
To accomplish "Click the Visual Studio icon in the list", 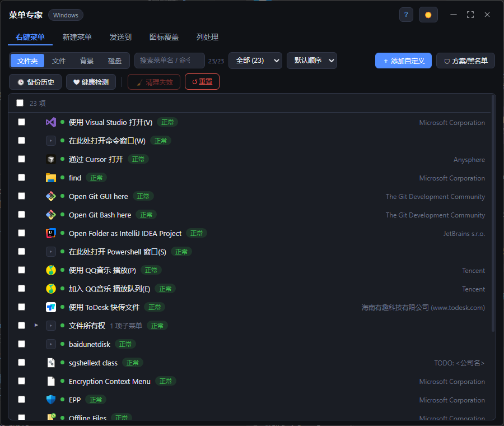I will [51, 122].
